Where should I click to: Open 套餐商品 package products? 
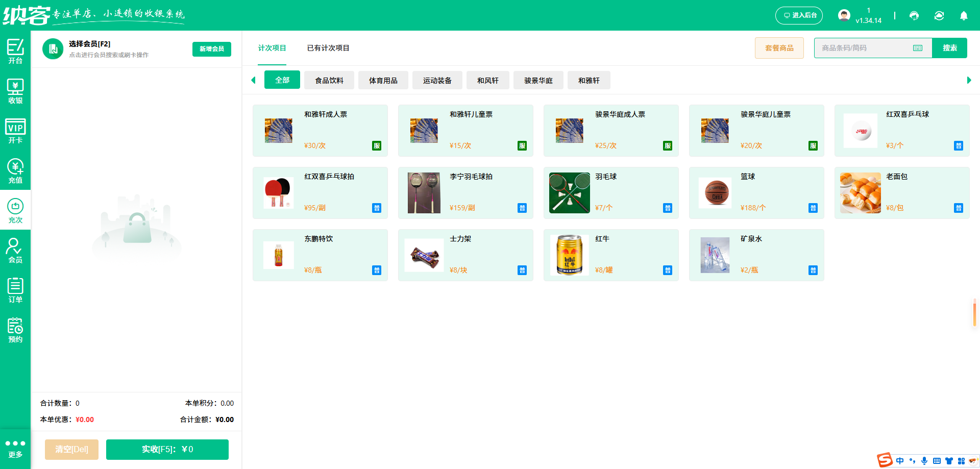[x=779, y=47]
